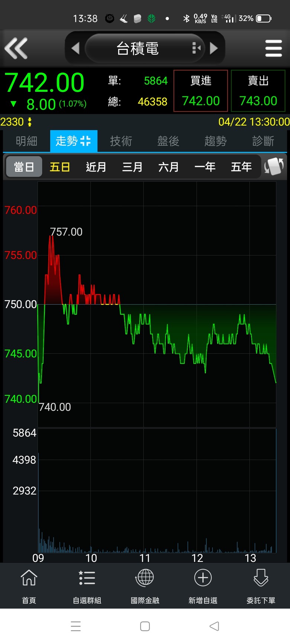
Task: Tap the 760.00 axis label
Action: (x=20, y=210)
